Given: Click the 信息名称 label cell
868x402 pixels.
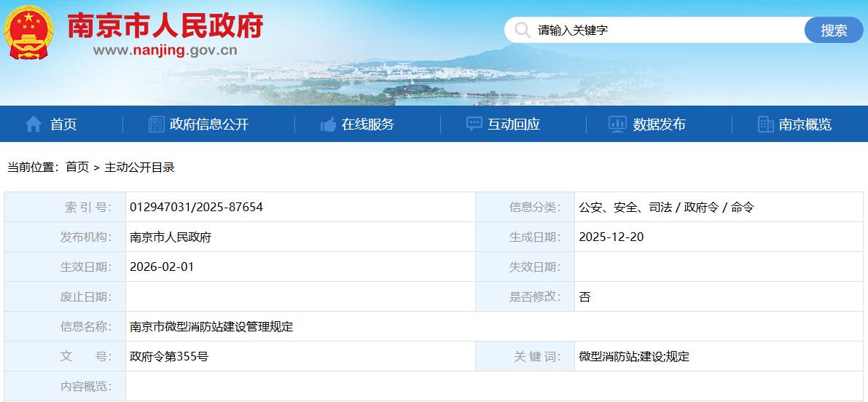Looking at the screenshot, I should point(65,326).
